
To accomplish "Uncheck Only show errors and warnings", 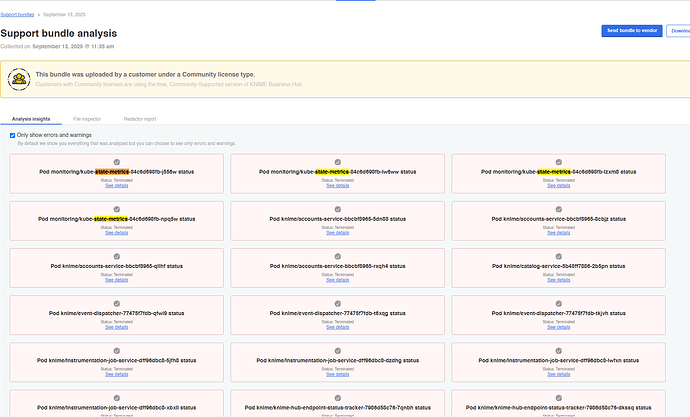I will [x=12, y=135].
